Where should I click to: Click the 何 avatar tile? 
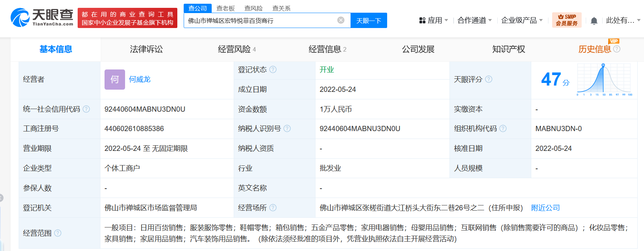tap(115, 79)
